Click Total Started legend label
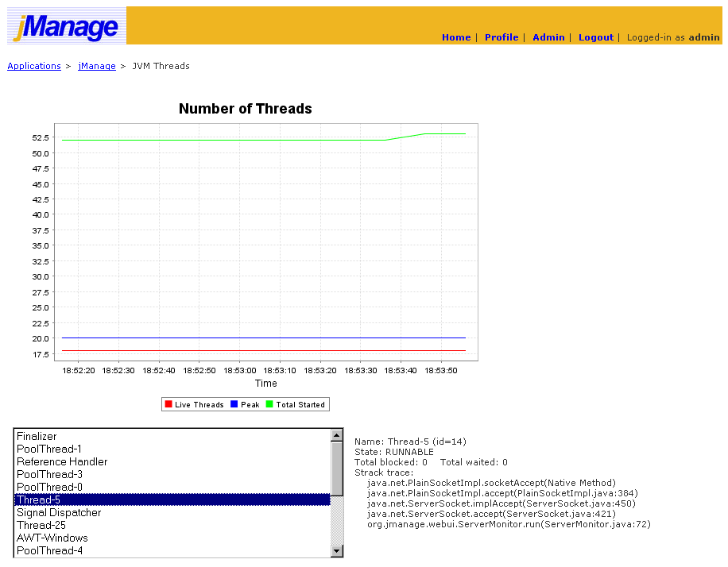The image size is (728, 567). [300, 404]
